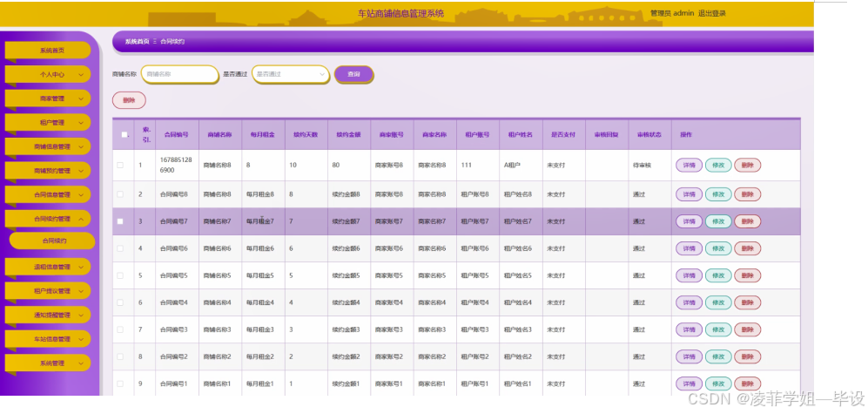Click 删除 for the 合同编号5 row
This screenshot has width=868, height=414.
(x=748, y=275)
